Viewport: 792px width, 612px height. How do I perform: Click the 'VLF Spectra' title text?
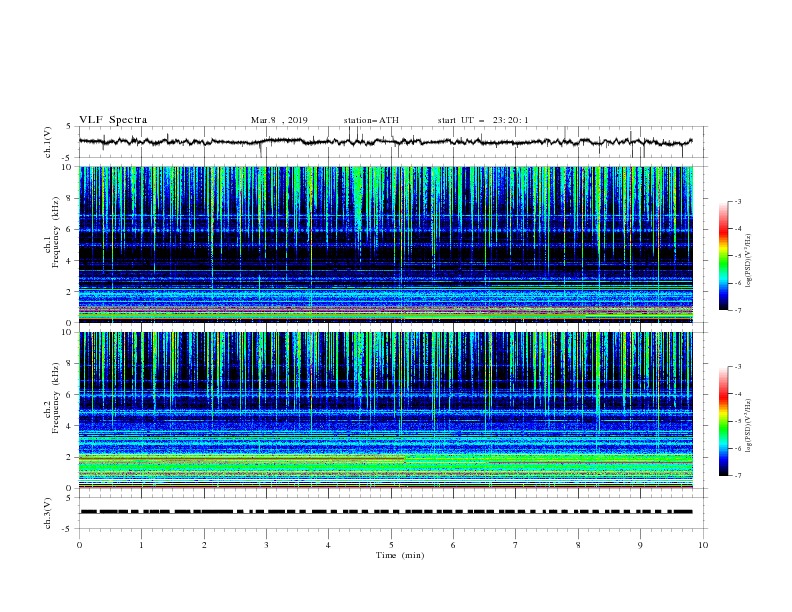tap(113, 120)
